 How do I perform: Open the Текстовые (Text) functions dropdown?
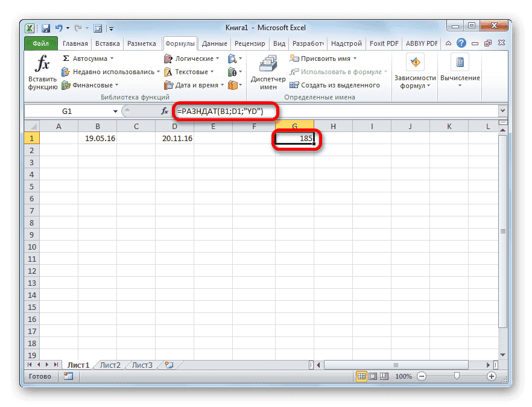coord(188,71)
